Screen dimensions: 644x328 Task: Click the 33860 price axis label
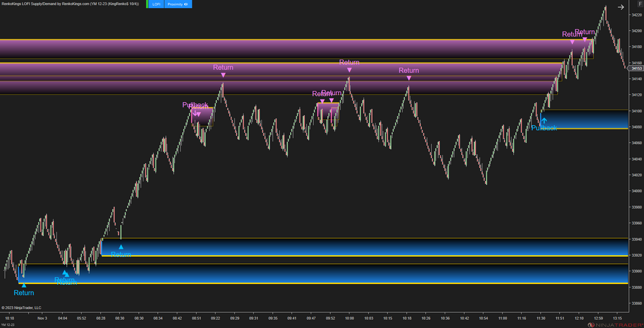pos(636,303)
